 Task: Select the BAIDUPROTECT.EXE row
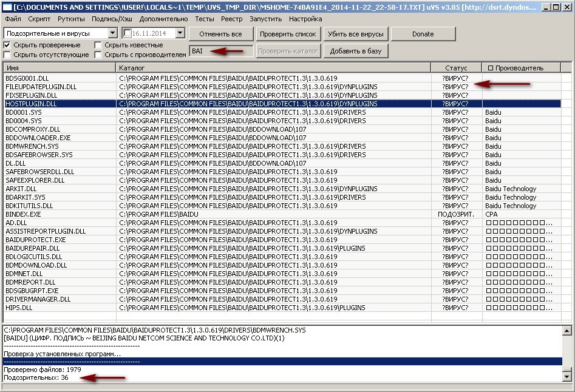(x=282, y=240)
